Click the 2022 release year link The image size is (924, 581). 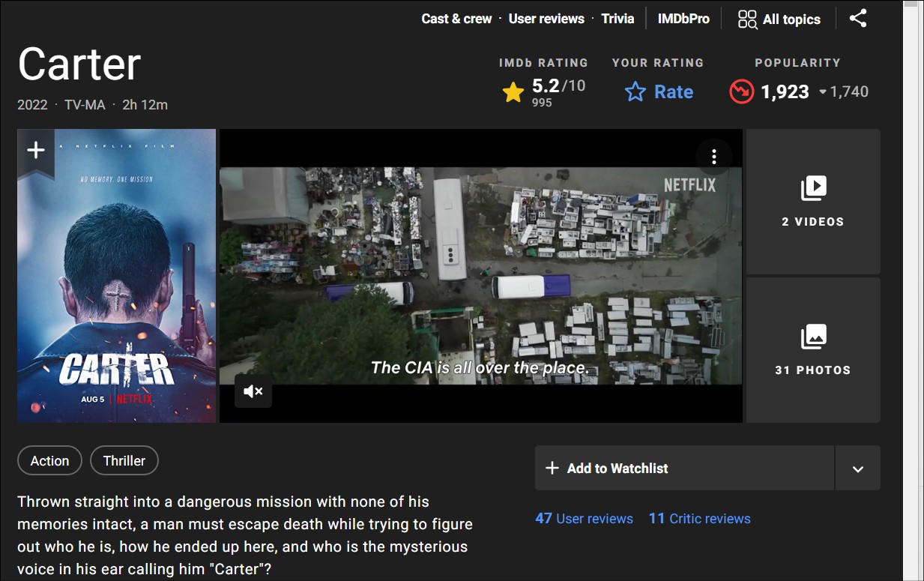click(32, 105)
